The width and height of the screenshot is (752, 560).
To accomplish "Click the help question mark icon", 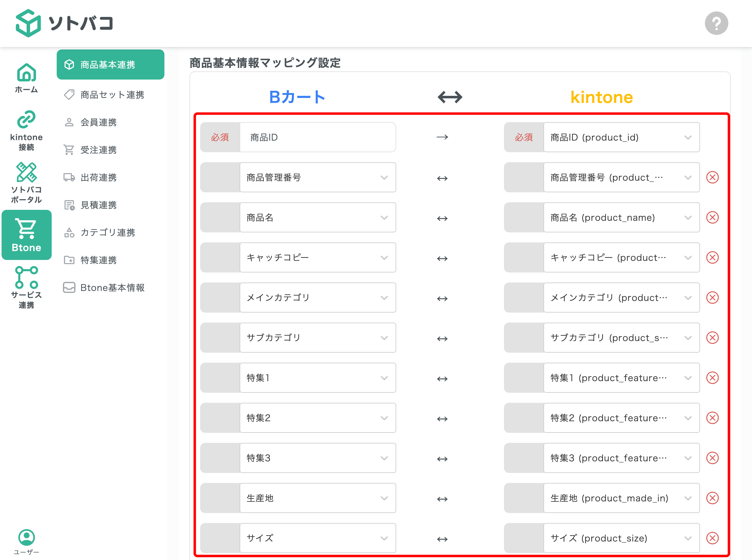I will [716, 23].
